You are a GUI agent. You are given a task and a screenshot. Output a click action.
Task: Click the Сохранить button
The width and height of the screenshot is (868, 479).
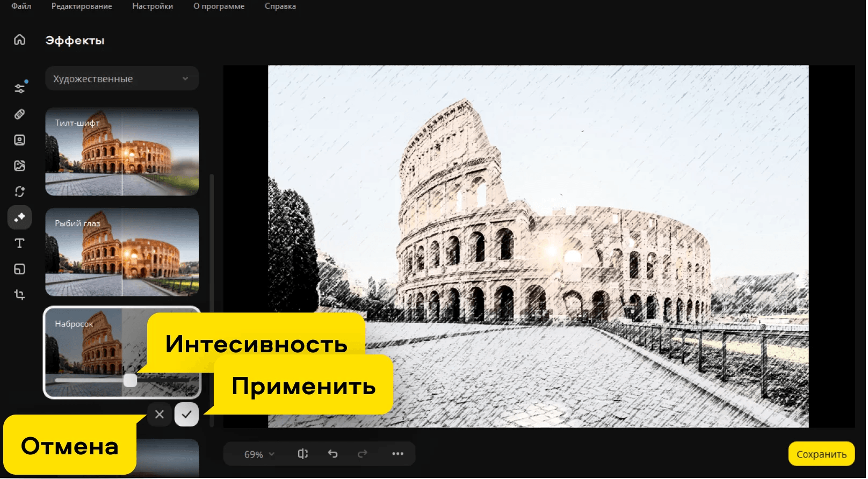[x=821, y=454]
